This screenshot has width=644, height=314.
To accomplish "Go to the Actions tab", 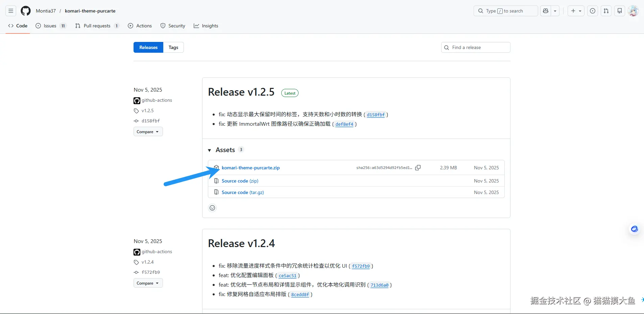I will tap(140, 26).
